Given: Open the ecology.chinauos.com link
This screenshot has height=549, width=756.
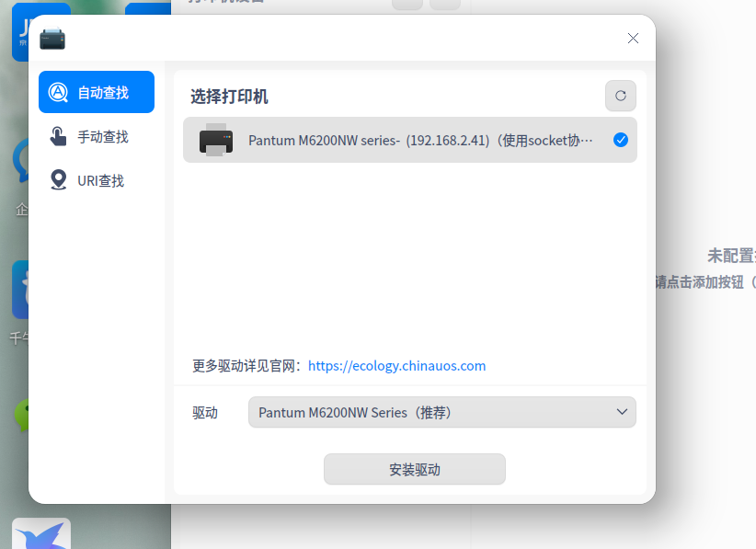Looking at the screenshot, I should [x=396, y=366].
